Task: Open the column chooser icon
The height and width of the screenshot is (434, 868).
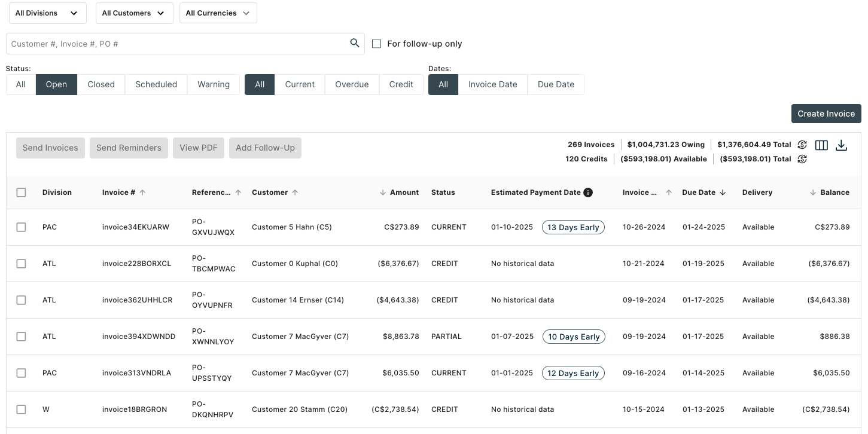Action: 821,145
